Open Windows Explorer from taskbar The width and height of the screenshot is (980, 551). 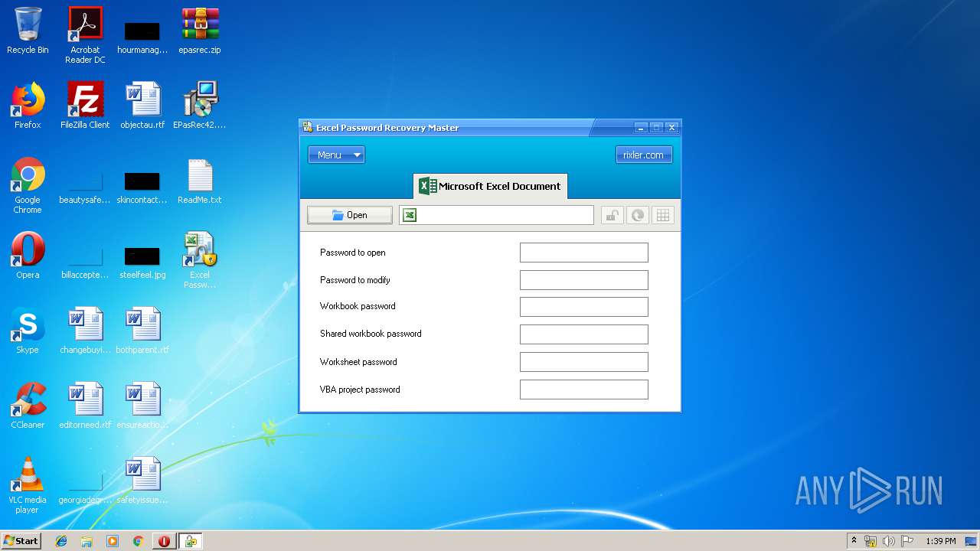pyautogui.click(x=87, y=541)
